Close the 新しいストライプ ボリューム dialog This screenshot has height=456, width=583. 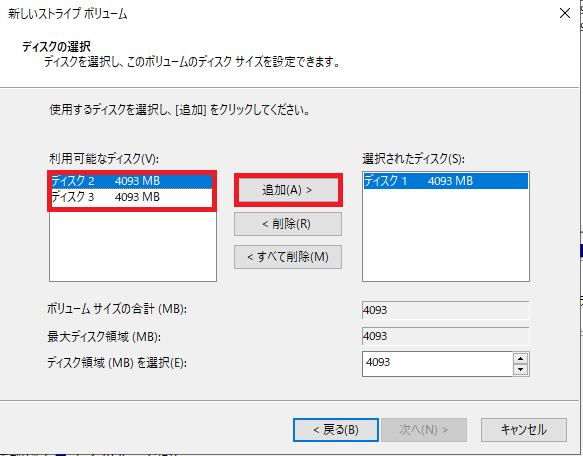click(x=565, y=13)
